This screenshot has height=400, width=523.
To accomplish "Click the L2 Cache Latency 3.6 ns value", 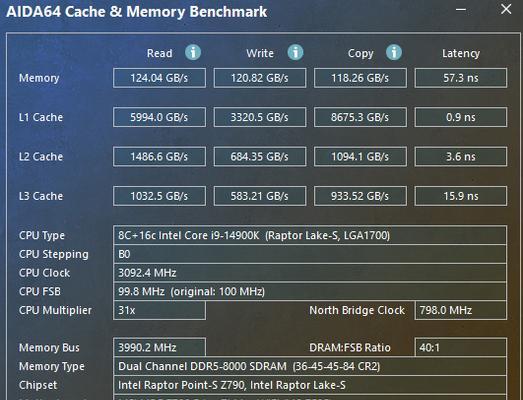I will [461, 156].
